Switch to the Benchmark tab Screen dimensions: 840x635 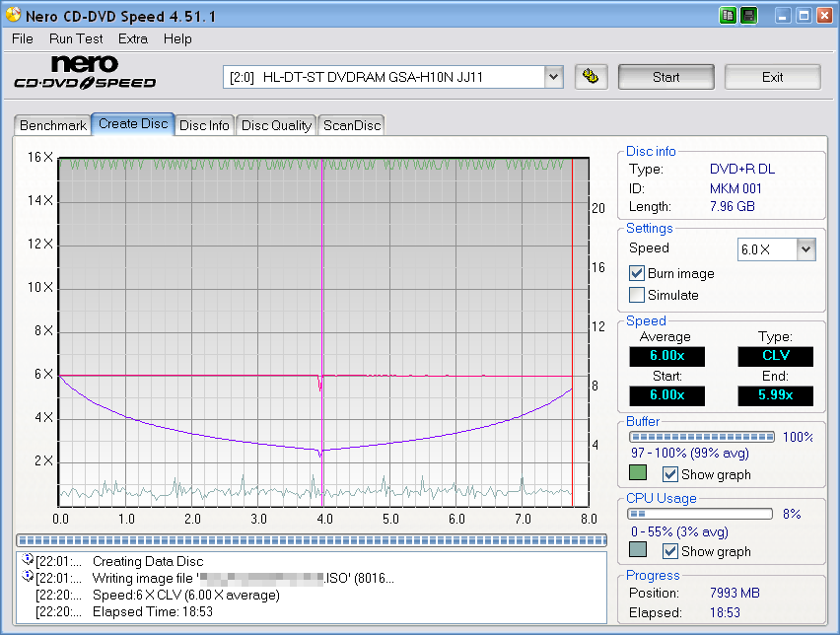(x=52, y=125)
